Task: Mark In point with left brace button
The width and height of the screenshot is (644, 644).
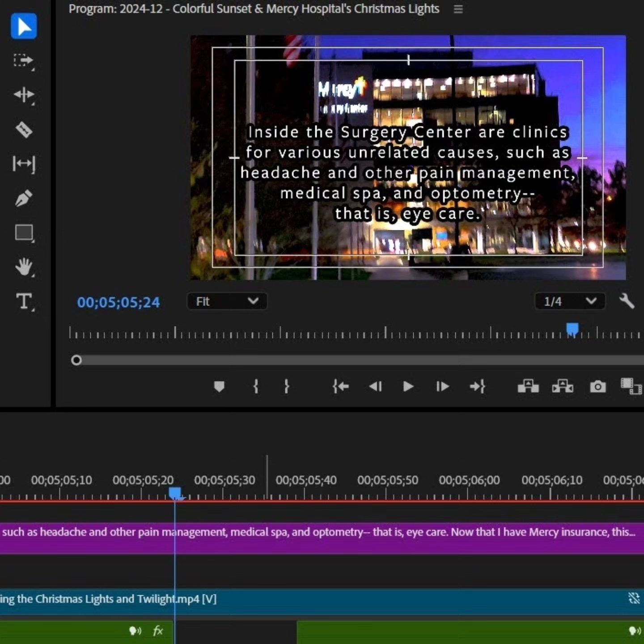Action: coord(256,386)
